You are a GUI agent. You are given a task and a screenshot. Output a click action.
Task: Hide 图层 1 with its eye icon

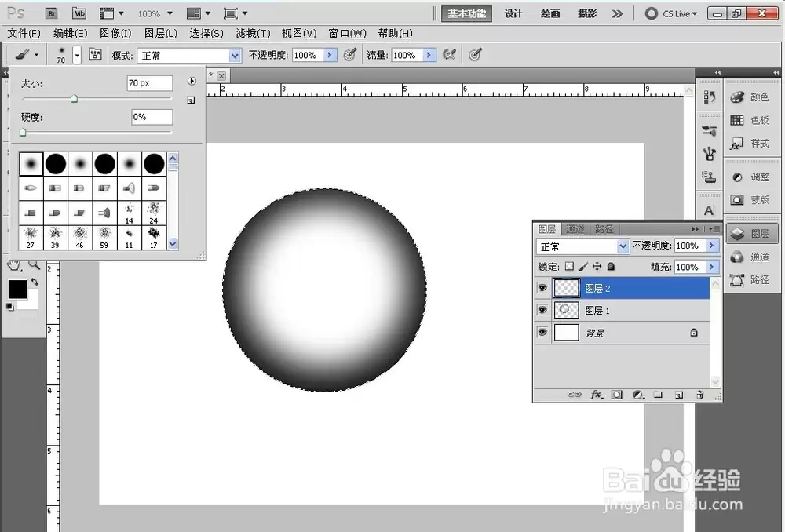click(542, 310)
